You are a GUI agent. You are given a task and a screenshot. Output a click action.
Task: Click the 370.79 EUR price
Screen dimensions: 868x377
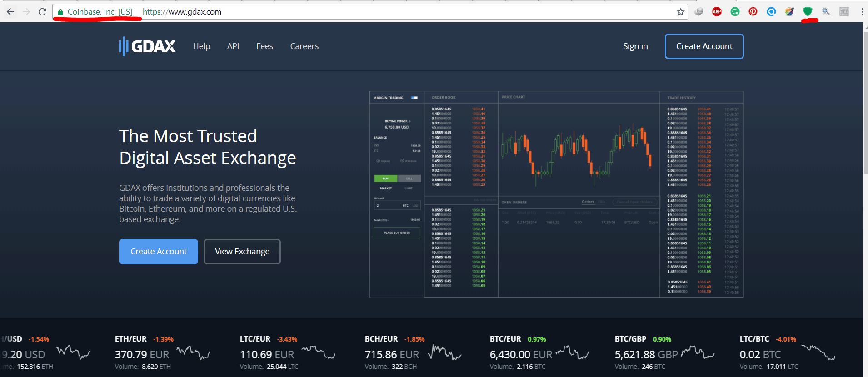[x=142, y=354]
